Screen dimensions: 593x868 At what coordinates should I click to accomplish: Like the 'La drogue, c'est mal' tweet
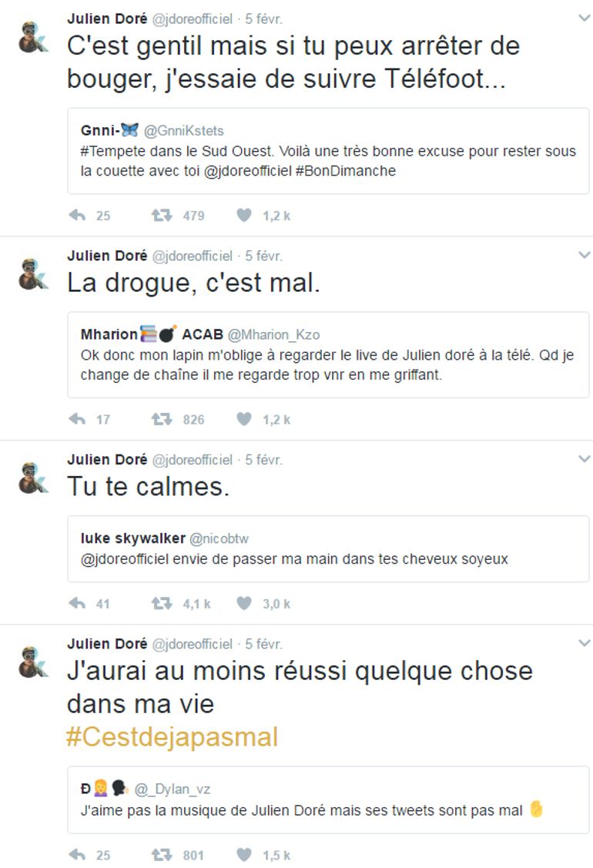[x=244, y=420]
